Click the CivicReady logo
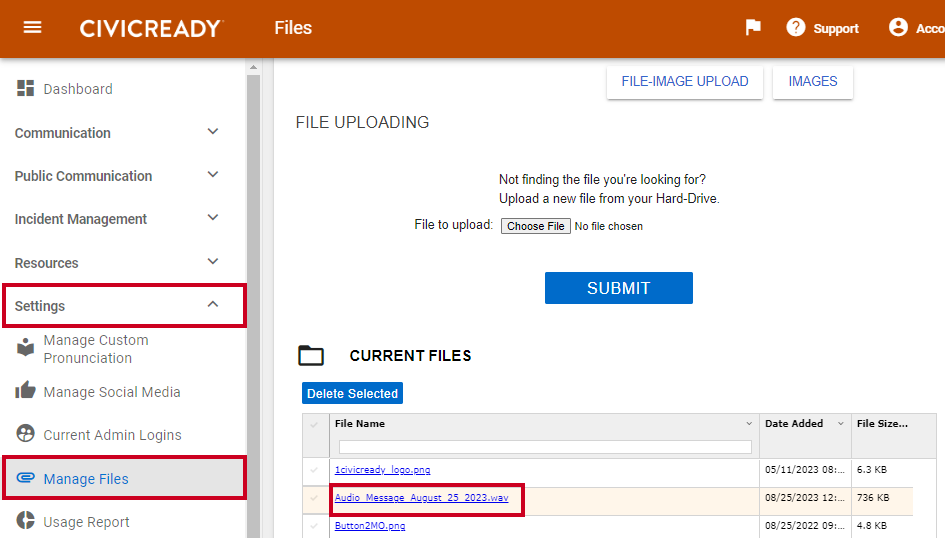 (x=151, y=28)
